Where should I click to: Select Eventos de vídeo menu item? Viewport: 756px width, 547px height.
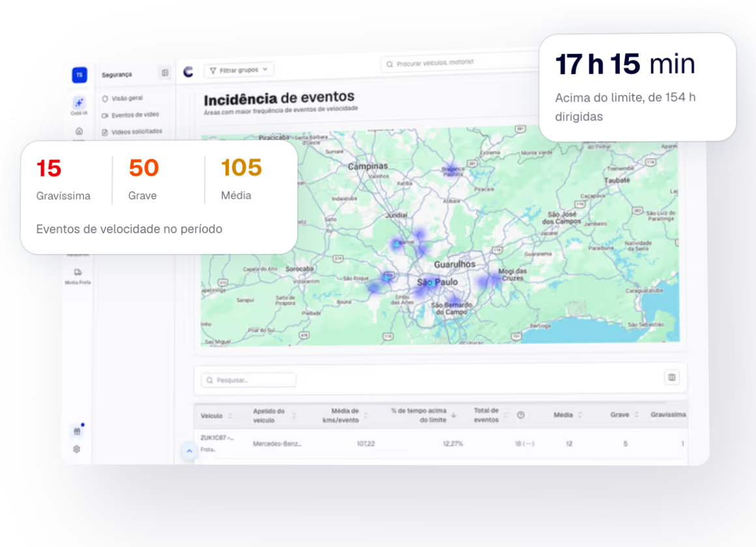click(130, 115)
